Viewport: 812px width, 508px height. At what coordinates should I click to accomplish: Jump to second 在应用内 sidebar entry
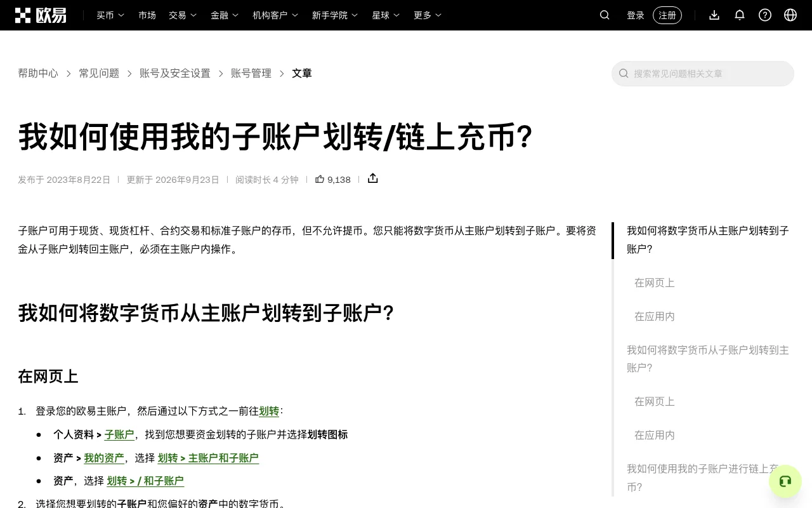pos(655,436)
